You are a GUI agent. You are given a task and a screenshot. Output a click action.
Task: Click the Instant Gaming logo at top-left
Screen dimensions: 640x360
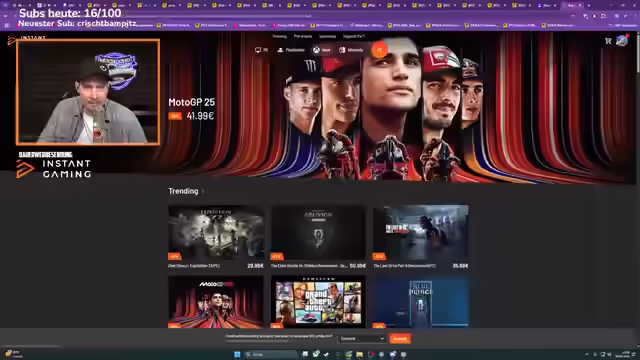(27, 39)
